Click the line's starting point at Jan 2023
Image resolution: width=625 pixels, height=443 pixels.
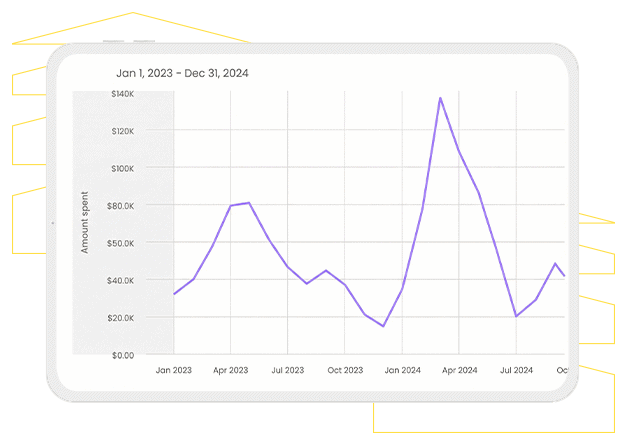pos(174,294)
